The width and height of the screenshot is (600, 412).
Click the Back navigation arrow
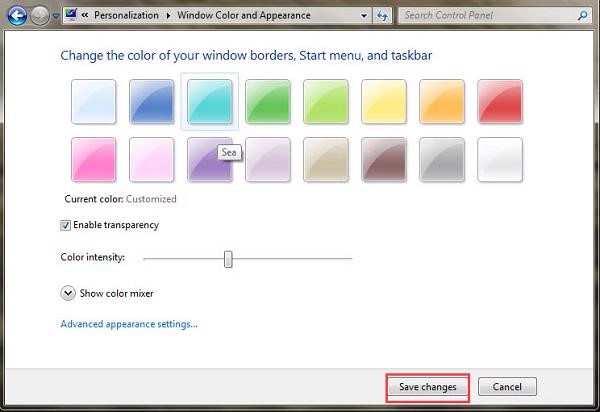[x=17, y=16]
